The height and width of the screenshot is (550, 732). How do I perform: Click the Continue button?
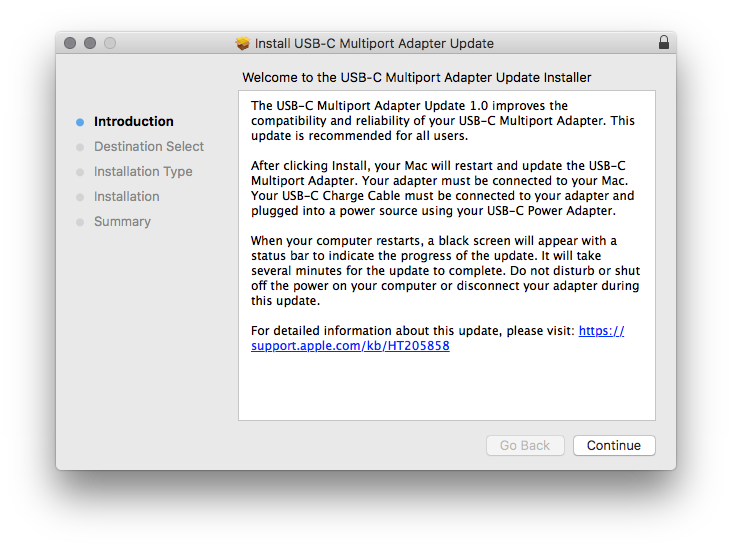(x=614, y=445)
